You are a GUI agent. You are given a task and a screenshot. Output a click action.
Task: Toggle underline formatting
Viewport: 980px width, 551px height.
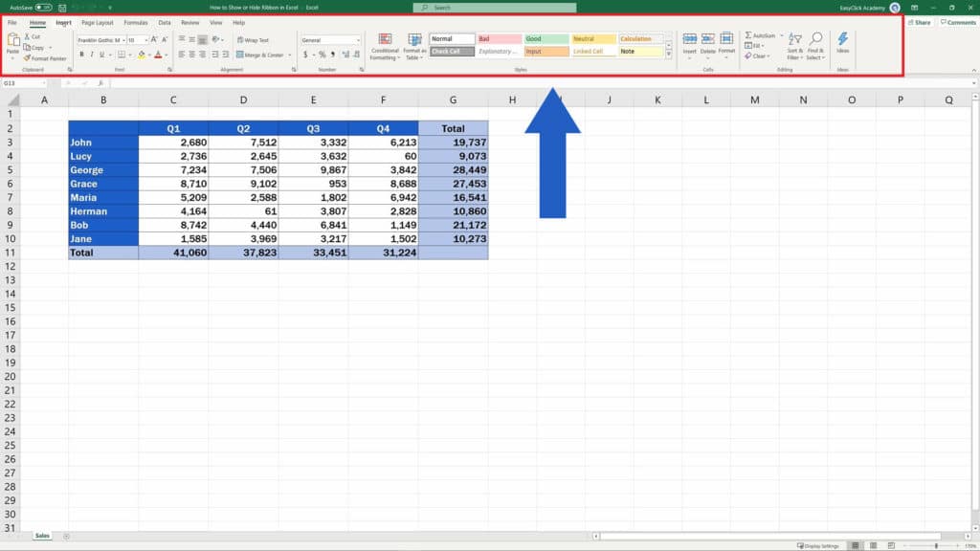[100, 54]
